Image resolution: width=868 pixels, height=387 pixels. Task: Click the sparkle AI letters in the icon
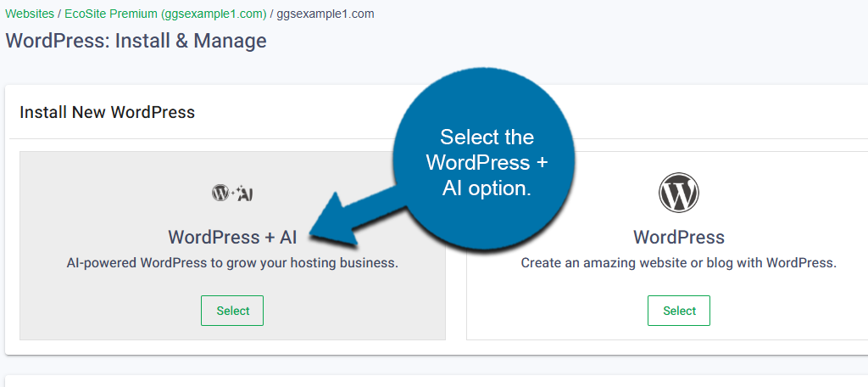242,193
